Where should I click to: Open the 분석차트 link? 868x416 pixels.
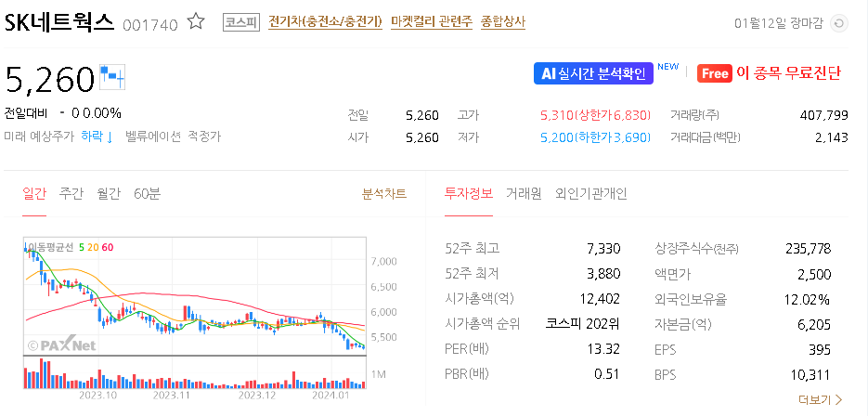[x=384, y=194]
